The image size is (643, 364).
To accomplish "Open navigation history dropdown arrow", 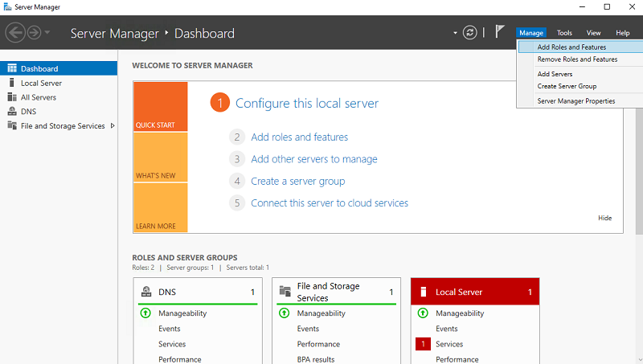I will pyautogui.click(x=47, y=32).
